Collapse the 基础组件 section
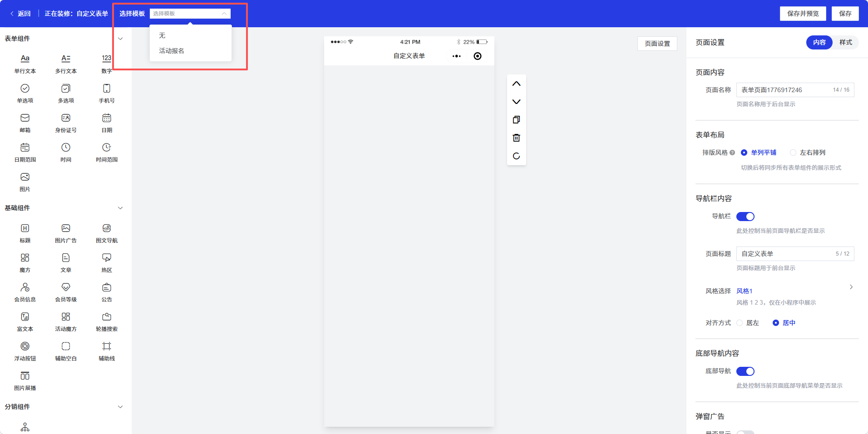This screenshot has width=868, height=434. 120,208
